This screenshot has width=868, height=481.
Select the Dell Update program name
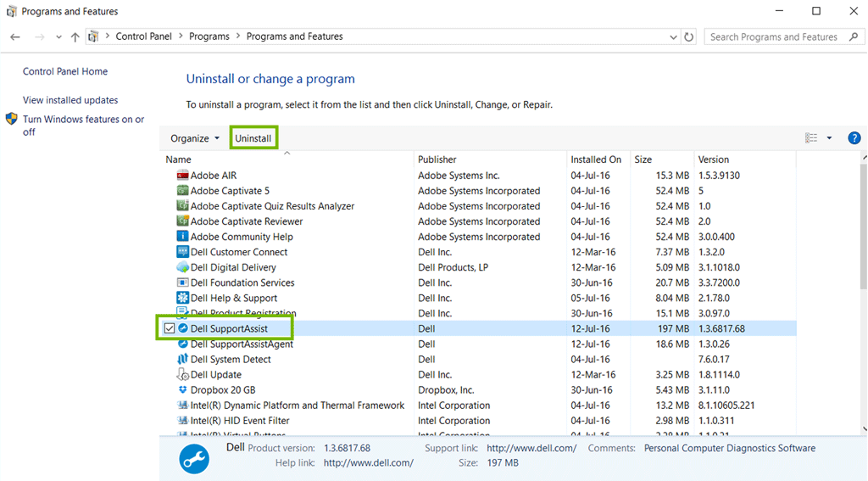[x=216, y=375]
